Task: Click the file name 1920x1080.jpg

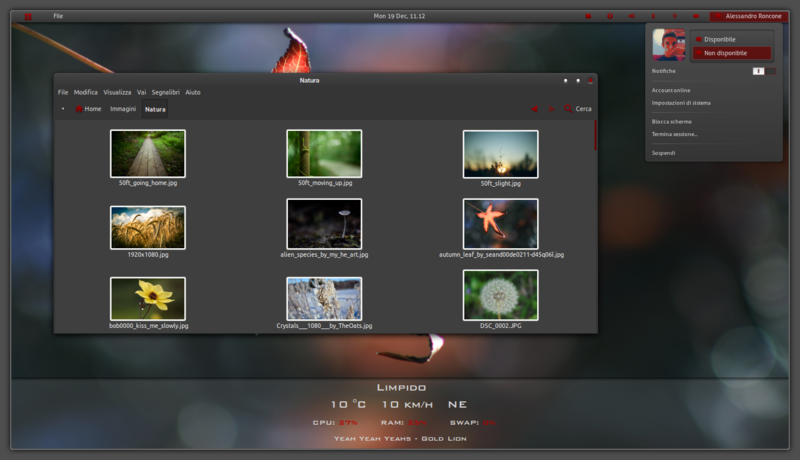Action: [148, 254]
